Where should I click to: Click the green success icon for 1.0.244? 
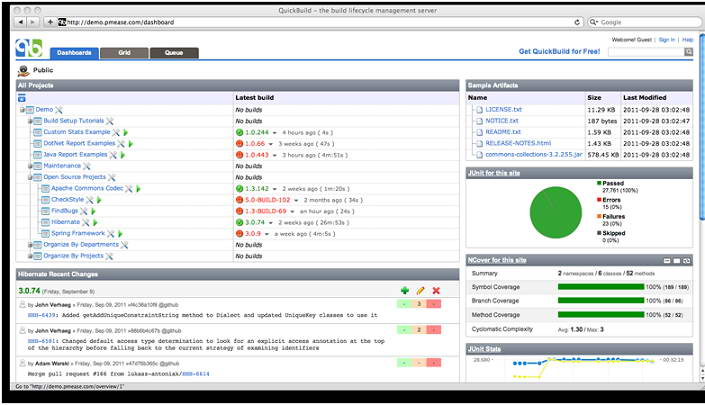(239, 132)
